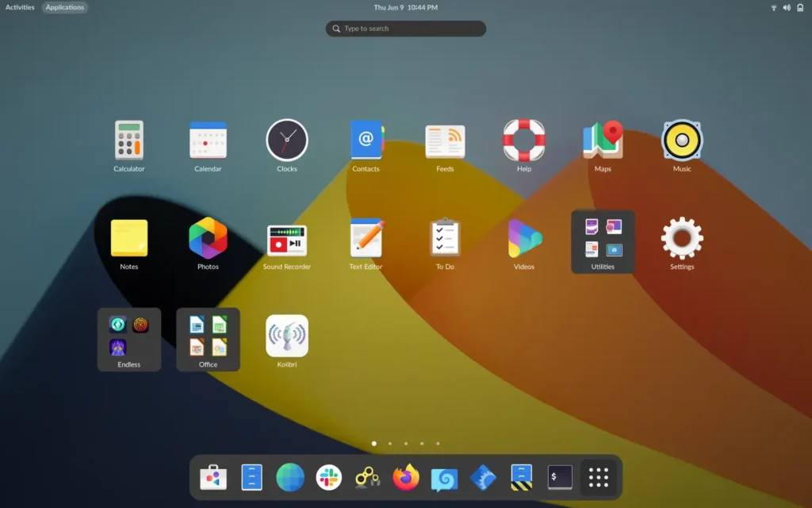Launch the globe web browser in dock
The image size is (812, 508).
(x=290, y=477)
